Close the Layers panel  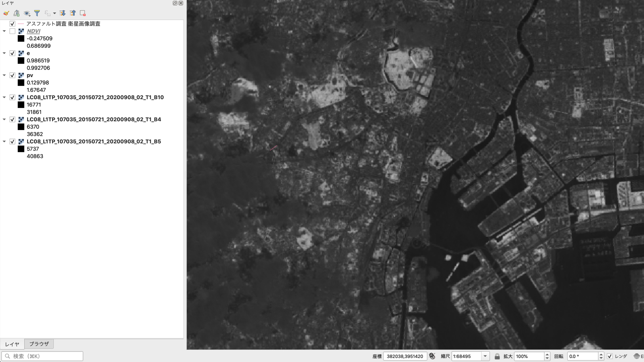(x=181, y=3)
